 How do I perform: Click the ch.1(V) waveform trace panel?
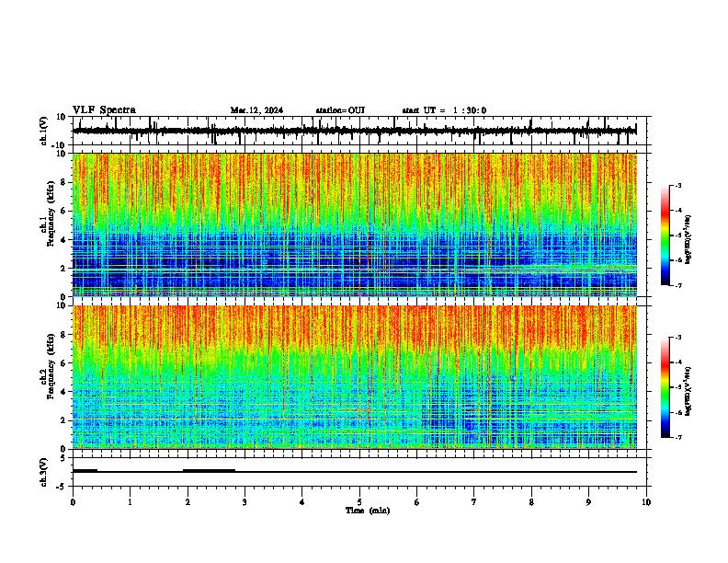(359, 131)
